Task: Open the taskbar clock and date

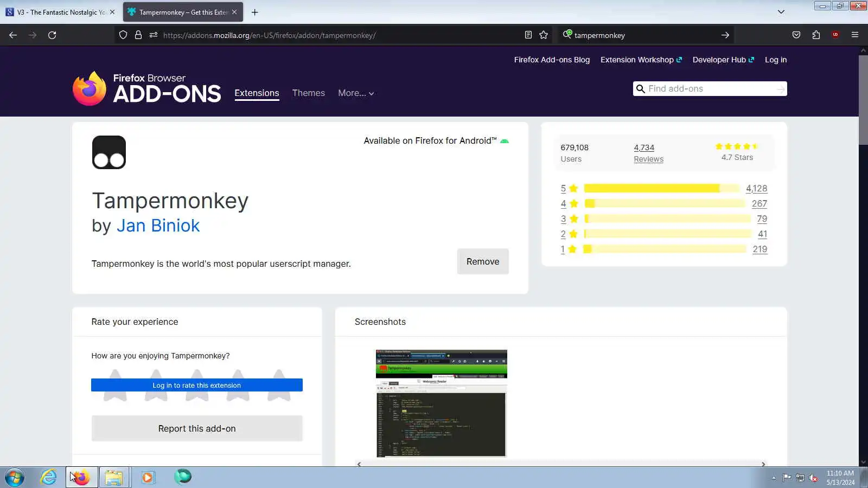Action: [x=840, y=478]
